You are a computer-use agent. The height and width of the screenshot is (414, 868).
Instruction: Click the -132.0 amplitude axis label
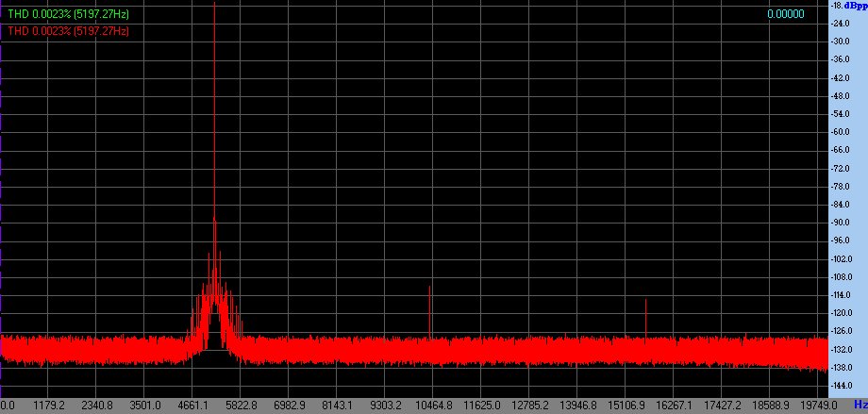pos(841,349)
